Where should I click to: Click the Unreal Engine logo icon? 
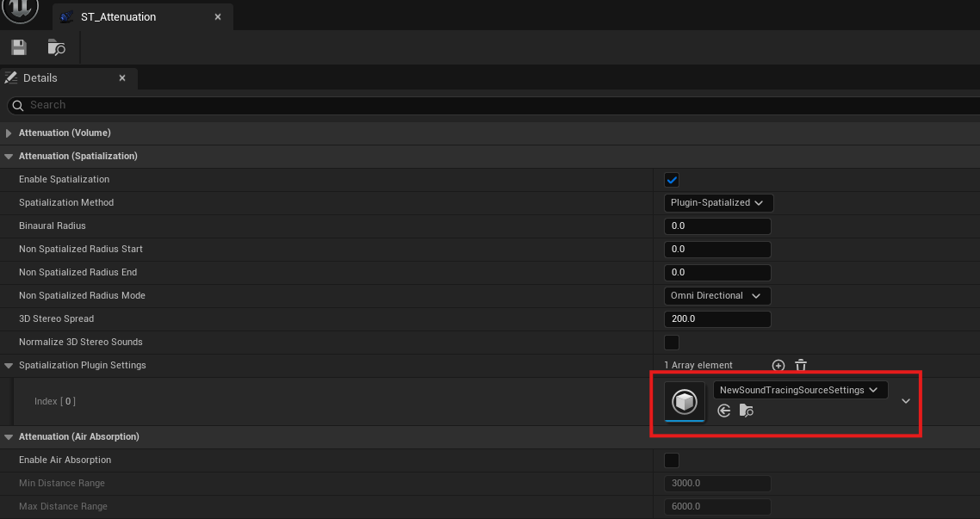[21, 9]
